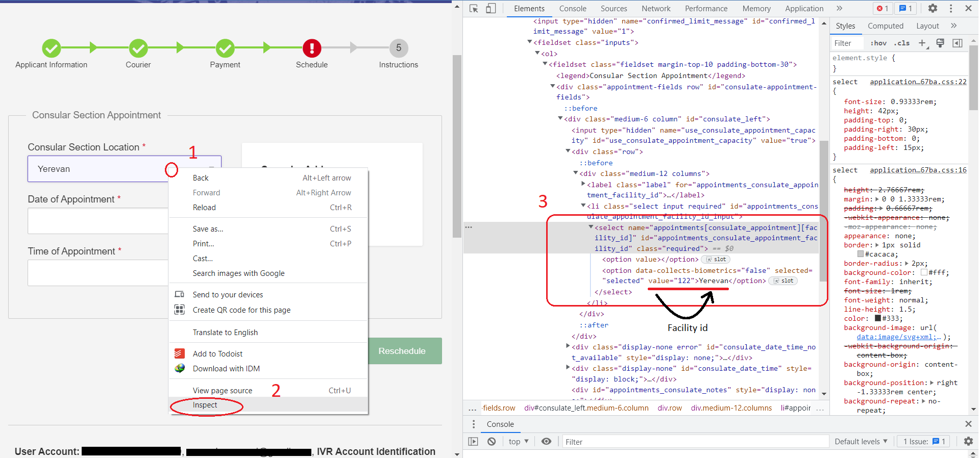Expand the label element node
The image size is (980, 458).
click(583, 184)
